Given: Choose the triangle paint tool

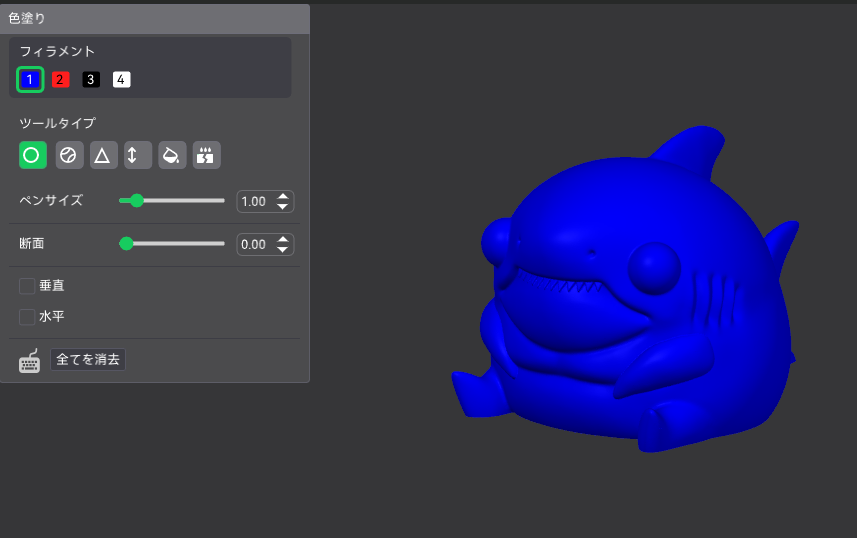Looking at the screenshot, I should pos(103,155).
